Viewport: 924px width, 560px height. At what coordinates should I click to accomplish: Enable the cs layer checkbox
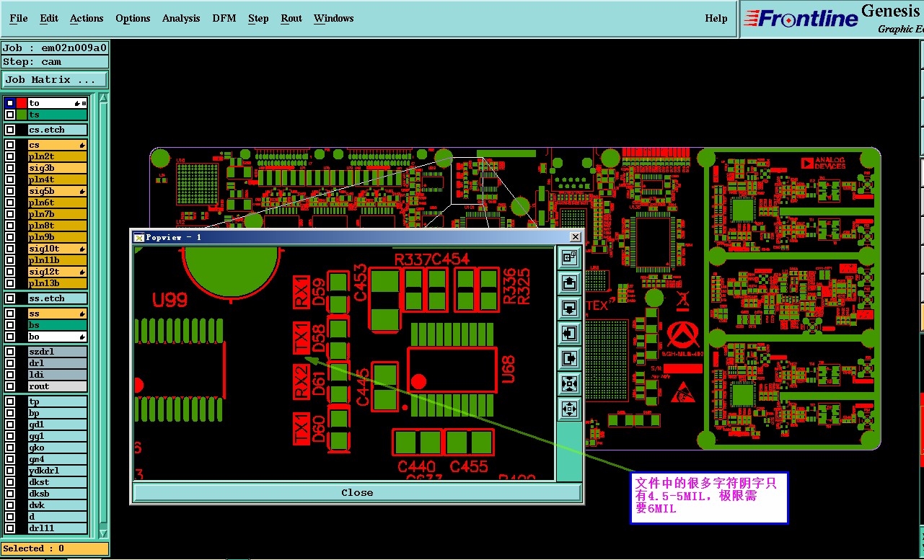[x=10, y=146]
